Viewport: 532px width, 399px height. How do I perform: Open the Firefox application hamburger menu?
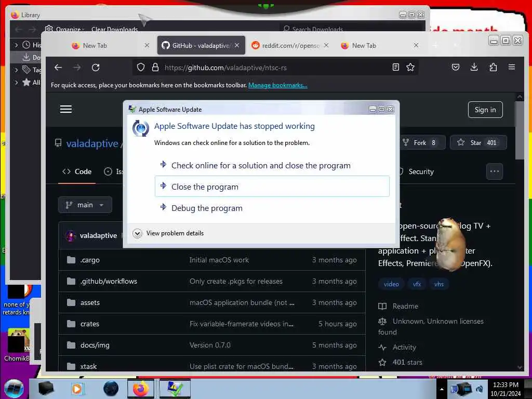pos(512,67)
